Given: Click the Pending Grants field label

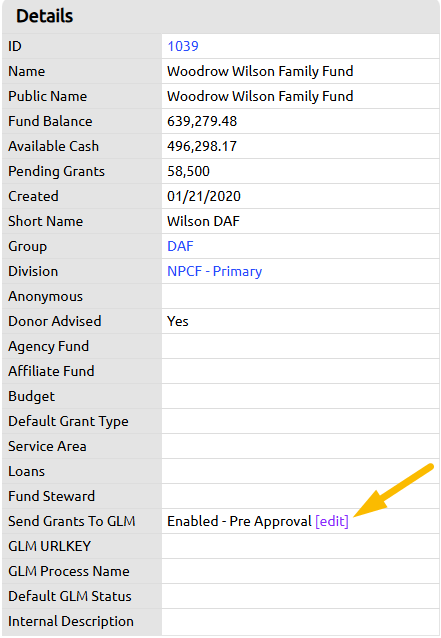Looking at the screenshot, I should pos(56,171).
